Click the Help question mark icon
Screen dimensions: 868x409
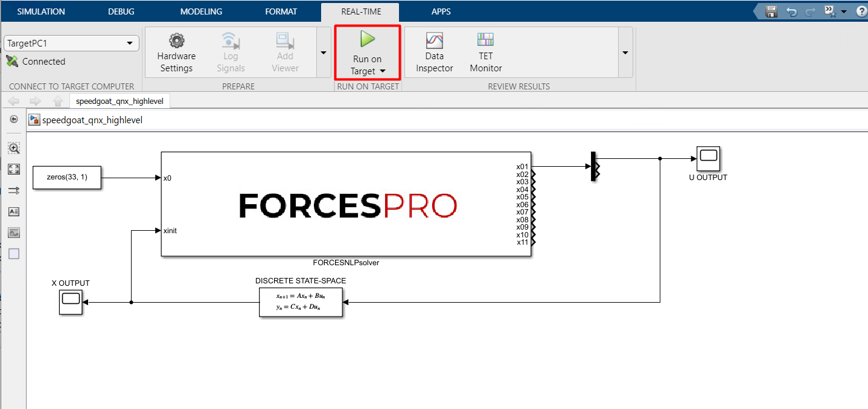tap(861, 11)
